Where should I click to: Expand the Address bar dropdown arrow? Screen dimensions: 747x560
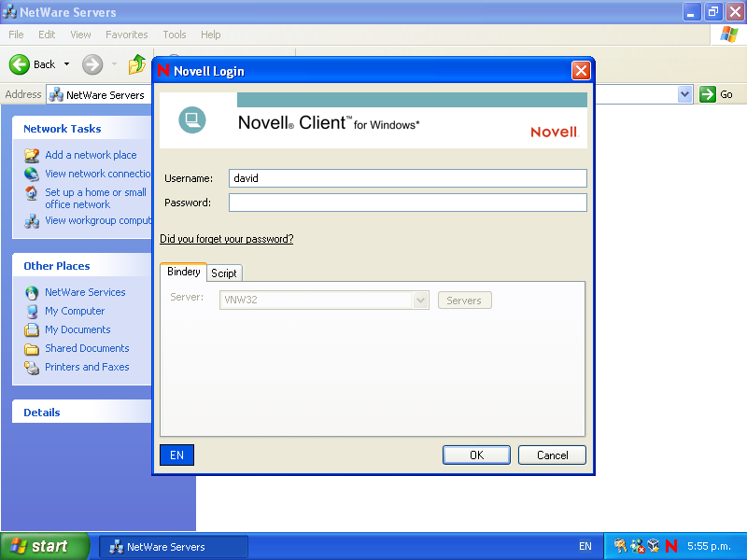click(684, 94)
